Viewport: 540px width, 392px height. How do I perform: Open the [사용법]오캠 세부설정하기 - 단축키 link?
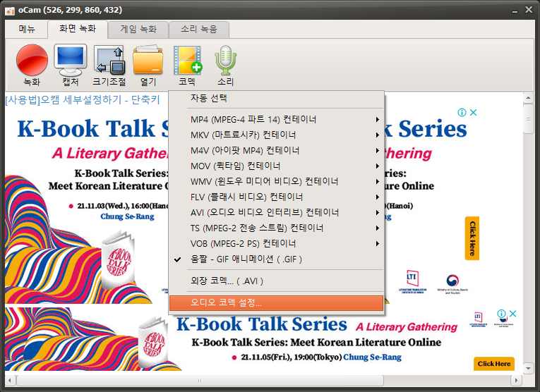pos(83,99)
